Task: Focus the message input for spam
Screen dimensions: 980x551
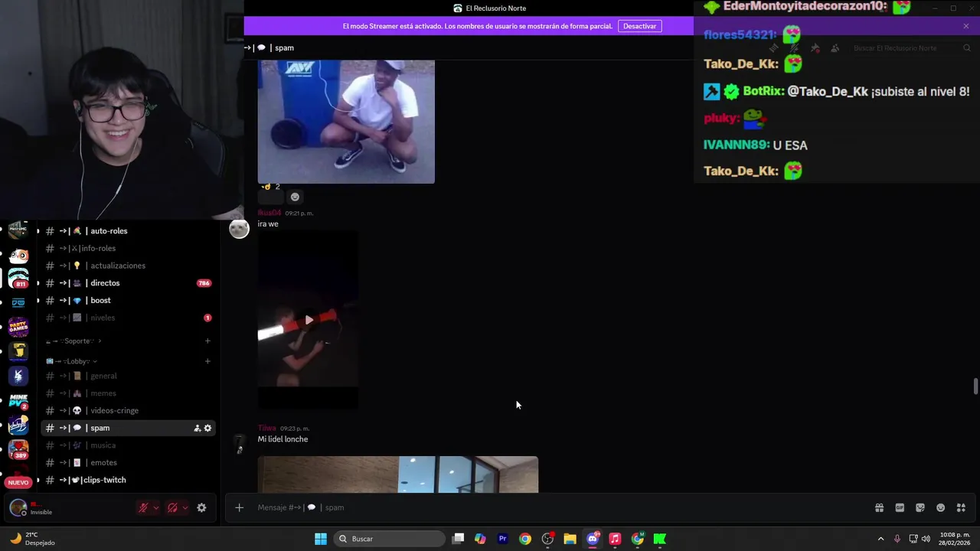Action: point(559,507)
